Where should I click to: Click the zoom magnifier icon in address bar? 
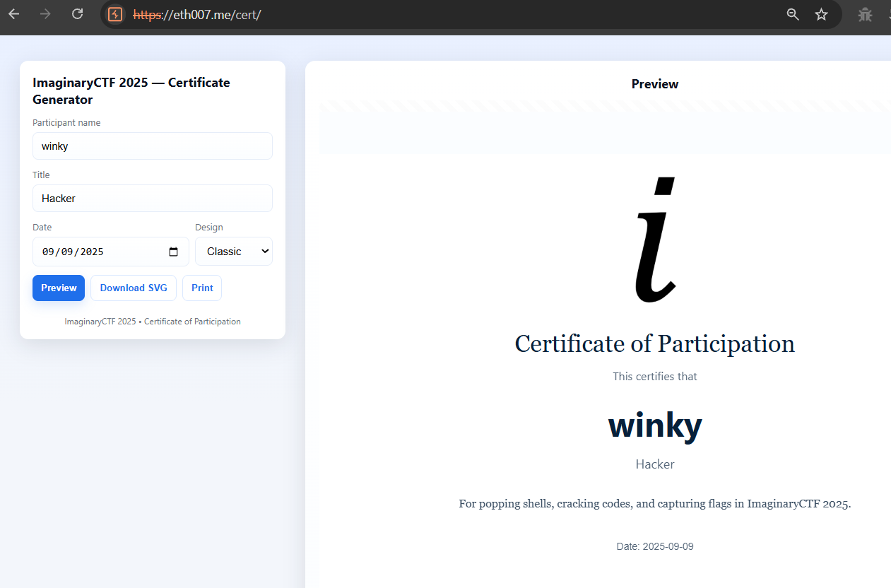click(x=793, y=14)
